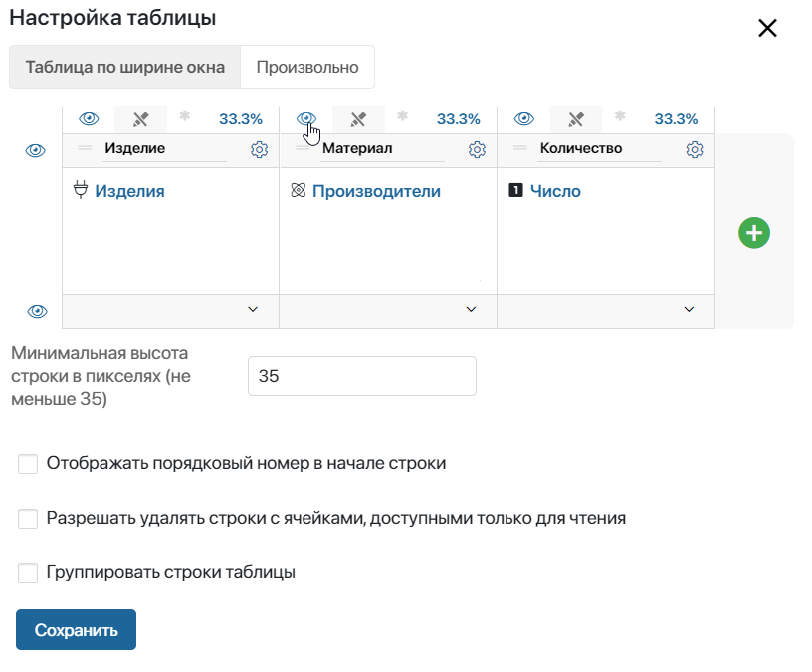Open the Число field type link
812x672 pixels.
(x=555, y=191)
